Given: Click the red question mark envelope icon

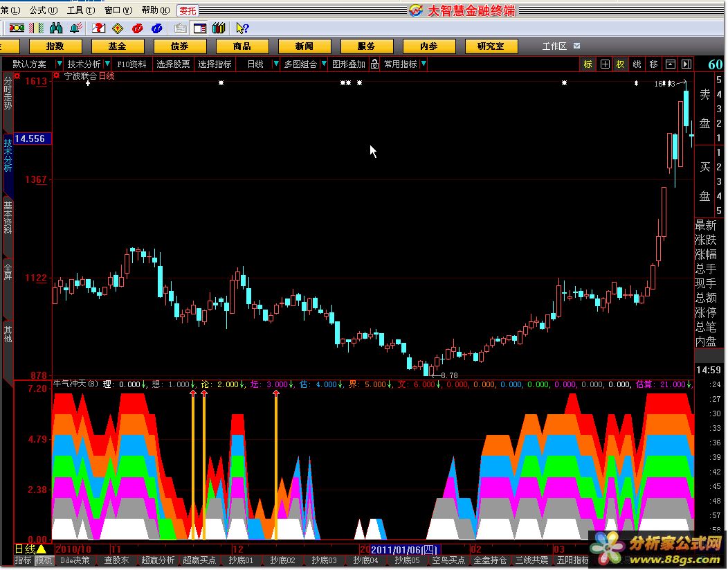Looking at the screenshot, I should (98, 28).
